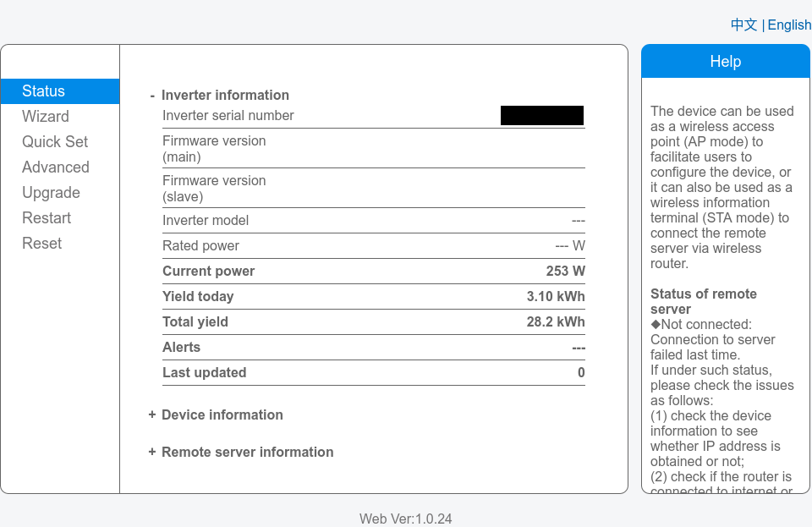The width and height of the screenshot is (812, 527).
Task: Click the Status of remote server heading
Action: [x=703, y=302]
